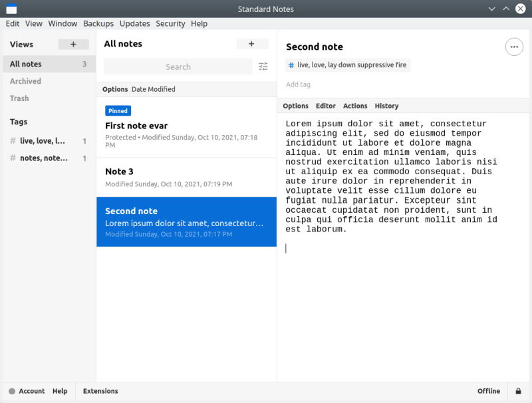Open the note list Options dropdown
The width and height of the screenshot is (532, 403).
(115, 89)
